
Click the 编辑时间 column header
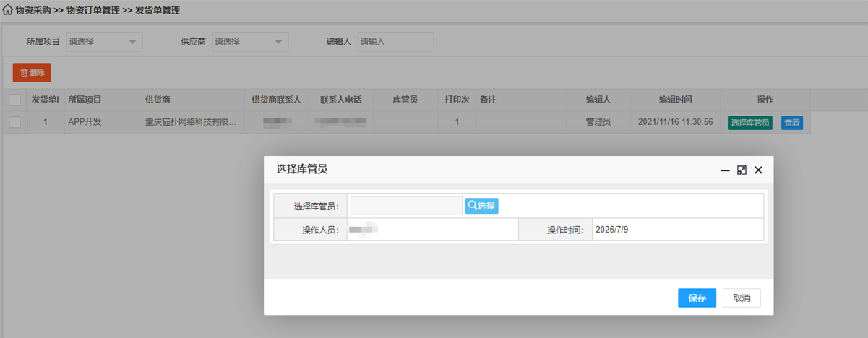tap(676, 100)
